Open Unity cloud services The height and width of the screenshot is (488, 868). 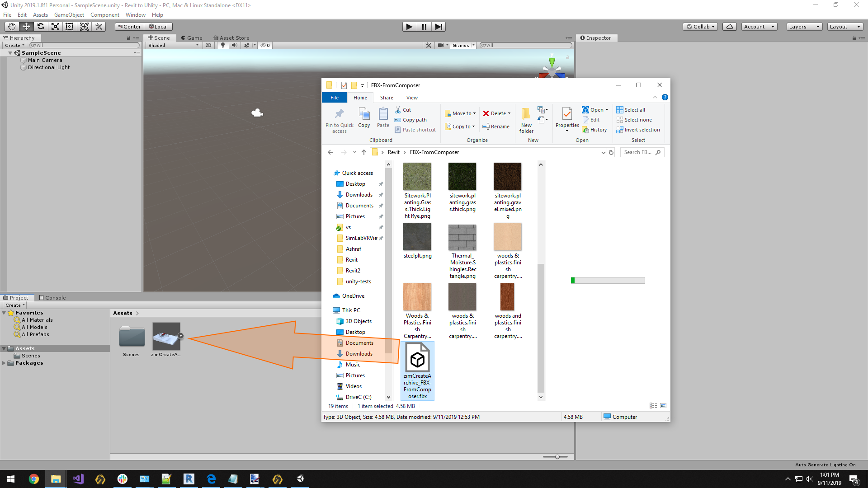pyautogui.click(x=729, y=26)
